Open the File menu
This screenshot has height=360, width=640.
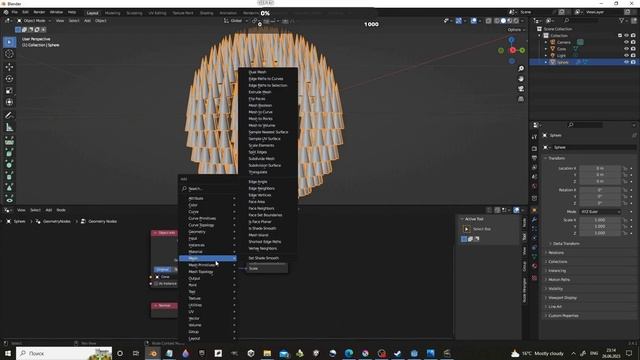click(x=15, y=12)
